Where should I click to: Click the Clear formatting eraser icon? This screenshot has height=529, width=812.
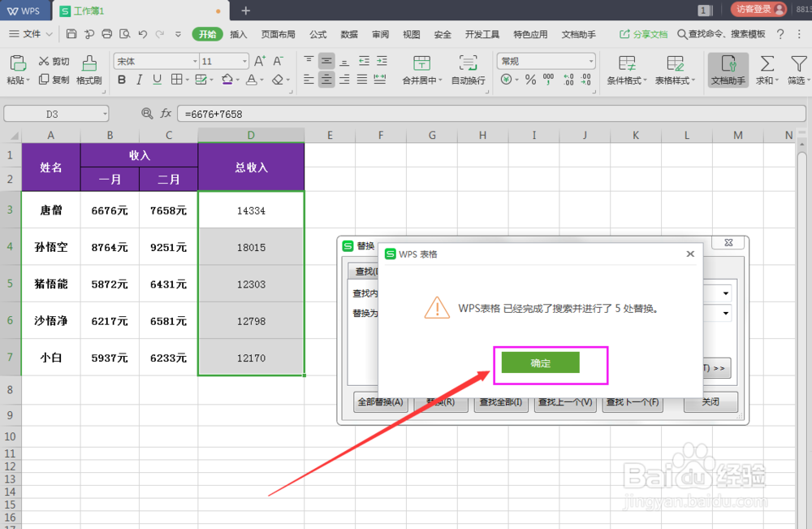pos(278,80)
